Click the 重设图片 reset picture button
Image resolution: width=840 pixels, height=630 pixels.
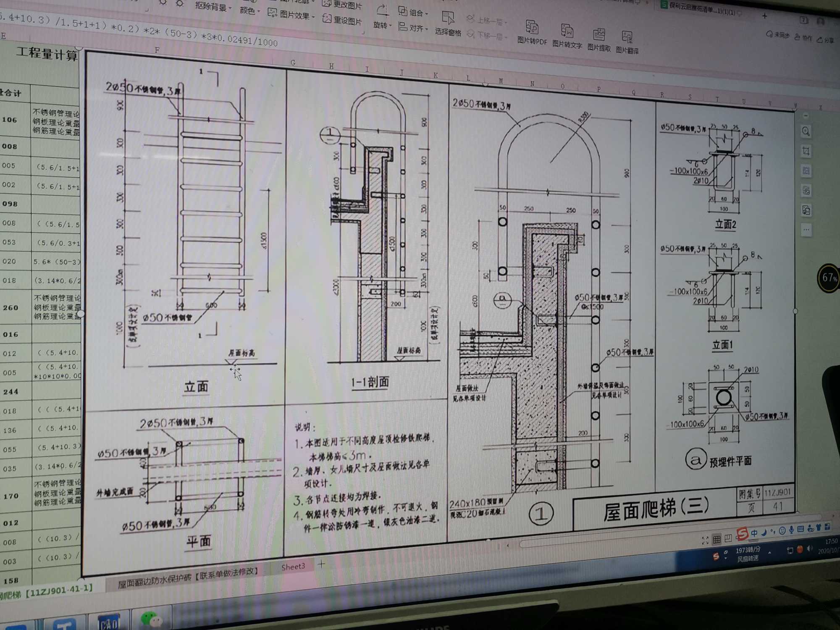tap(342, 19)
